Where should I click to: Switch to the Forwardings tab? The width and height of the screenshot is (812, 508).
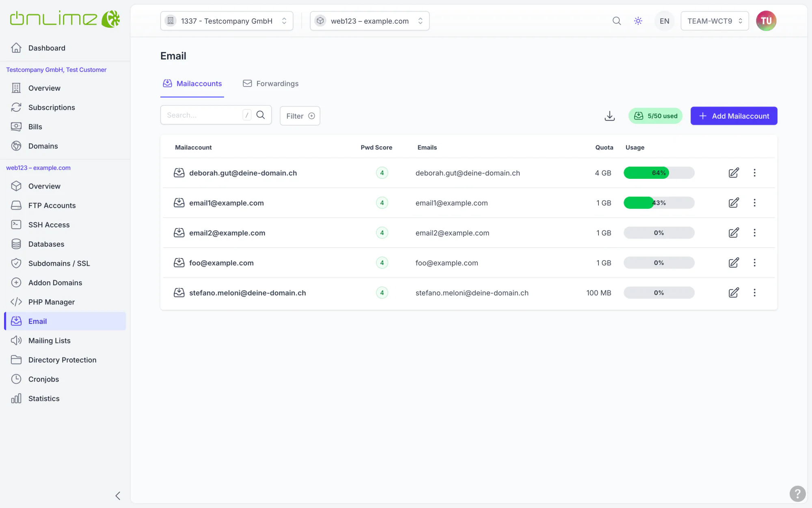[271, 84]
